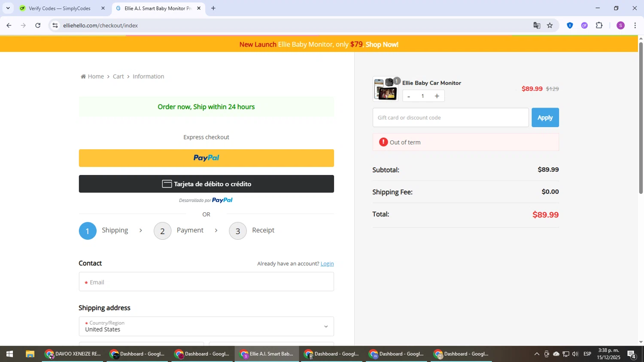Open File Explorer from taskbar
644x362 pixels.
(x=30, y=354)
